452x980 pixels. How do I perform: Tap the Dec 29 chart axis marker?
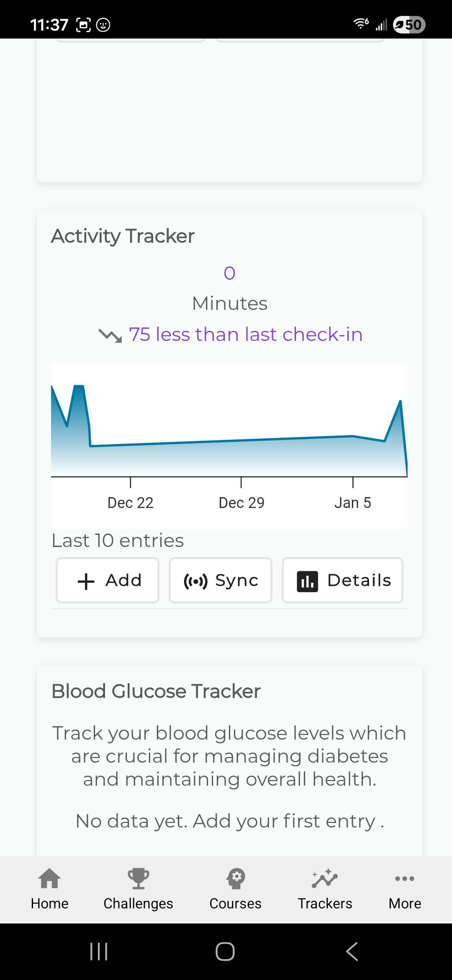(x=241, y=503)
